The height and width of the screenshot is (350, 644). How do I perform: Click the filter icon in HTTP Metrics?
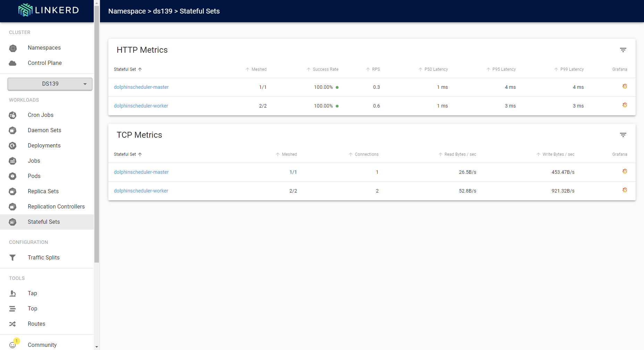pyautogui.click(x=623, y=50)
